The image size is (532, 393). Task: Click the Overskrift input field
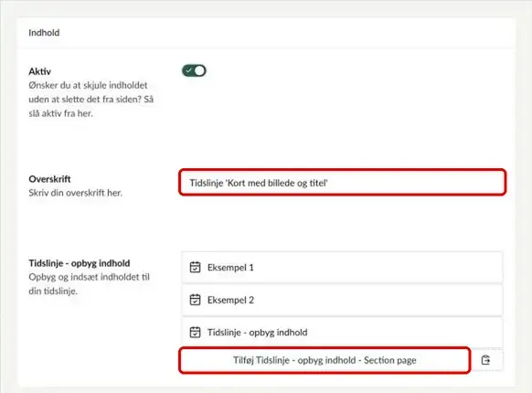tap(343, 183)
